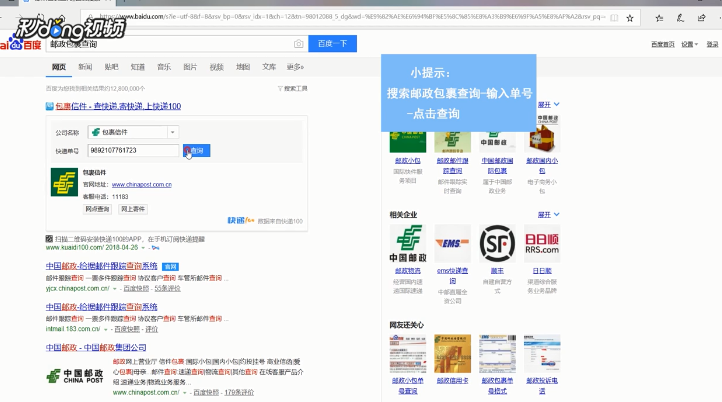Screen dimensions: 722x402
Task: Switch to the 贴吧 tab
Action: (111, 67)
